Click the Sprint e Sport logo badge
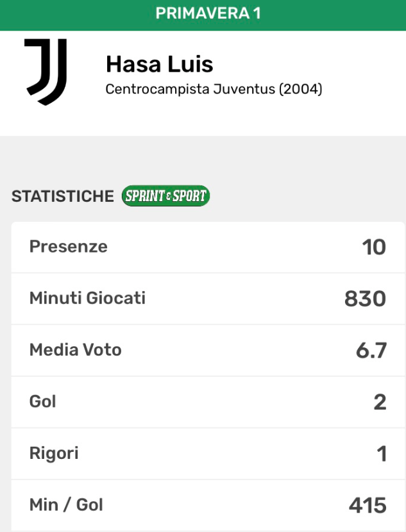The height and width of the screenshot is (532, 406). (165, 196)
